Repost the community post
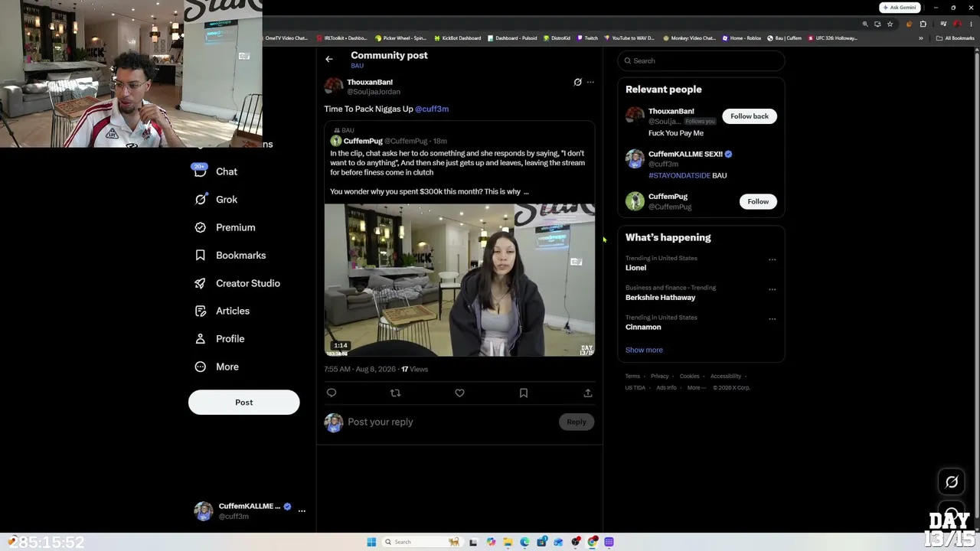This screenshot has height=551, width=980. coord(395,393)
